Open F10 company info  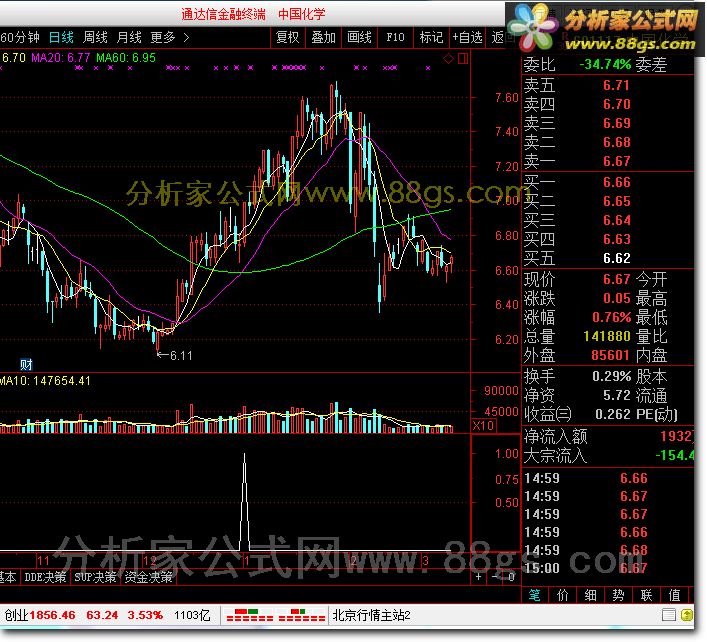(x=395, y=37)
